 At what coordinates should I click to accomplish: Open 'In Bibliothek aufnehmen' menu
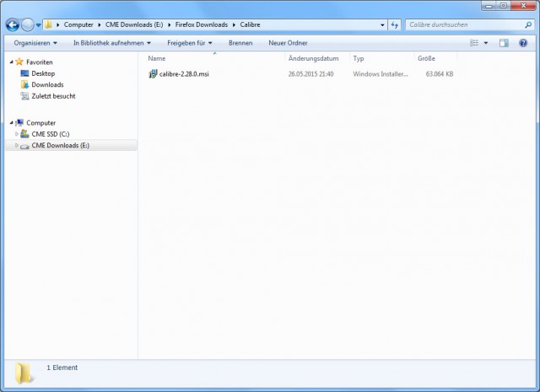pos(112,43)
